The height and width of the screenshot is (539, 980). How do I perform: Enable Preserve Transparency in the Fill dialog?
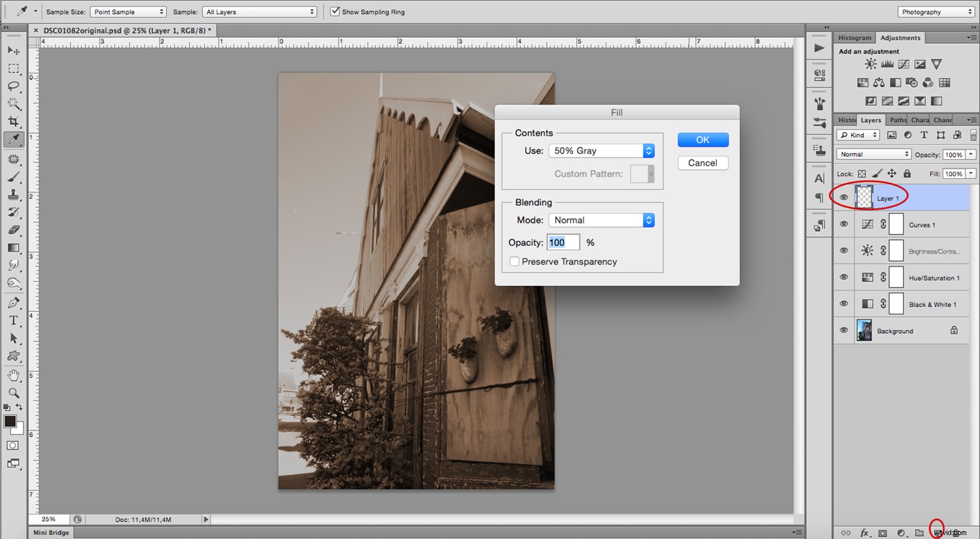click(515, 261)
